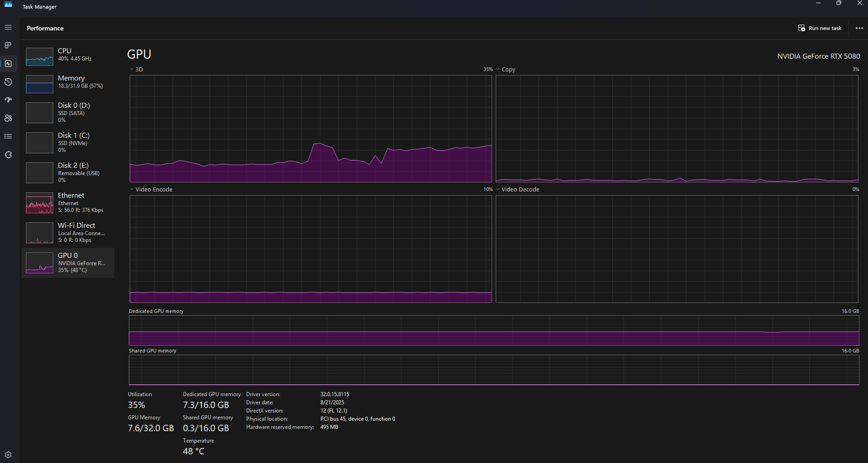Click the 3% Copy graph percentage label
The image size is (868, 463).
856,69
